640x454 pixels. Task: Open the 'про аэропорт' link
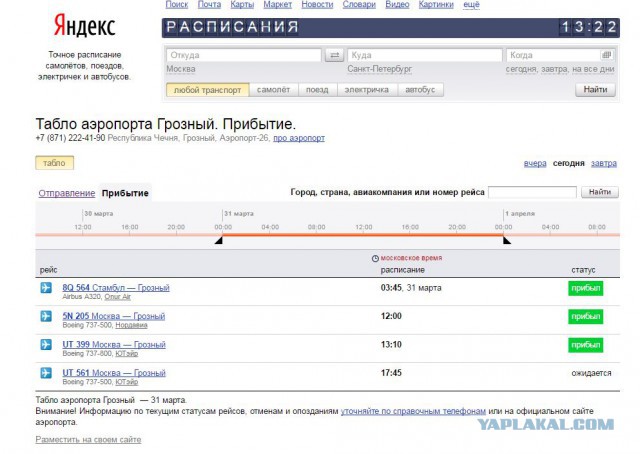(x=299, y=138)
